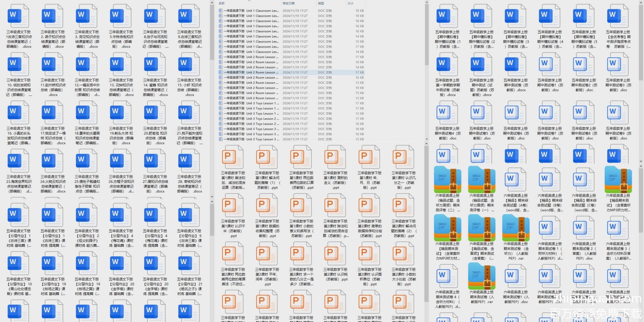Click file name 期中测试卷5（苏教版）.doc
This screenshot has height=322, width=644.
482,133
